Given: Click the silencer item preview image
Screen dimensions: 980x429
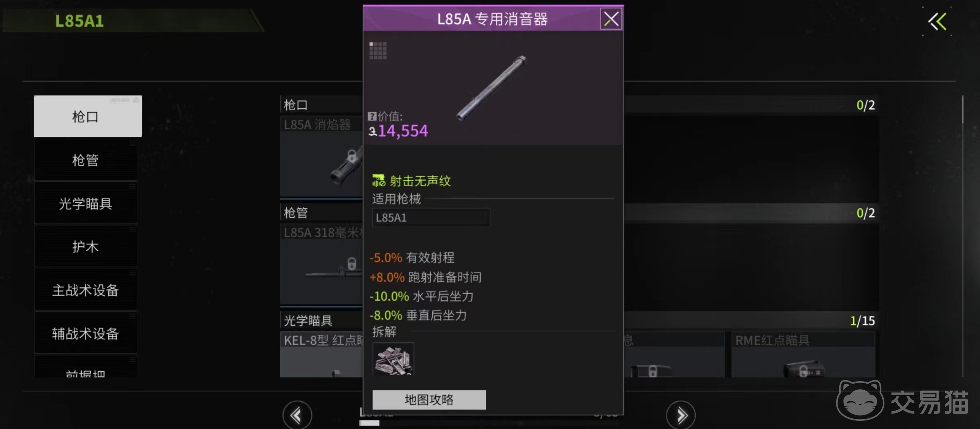Looking at the screenshot, I should click(x=491, y=88).
